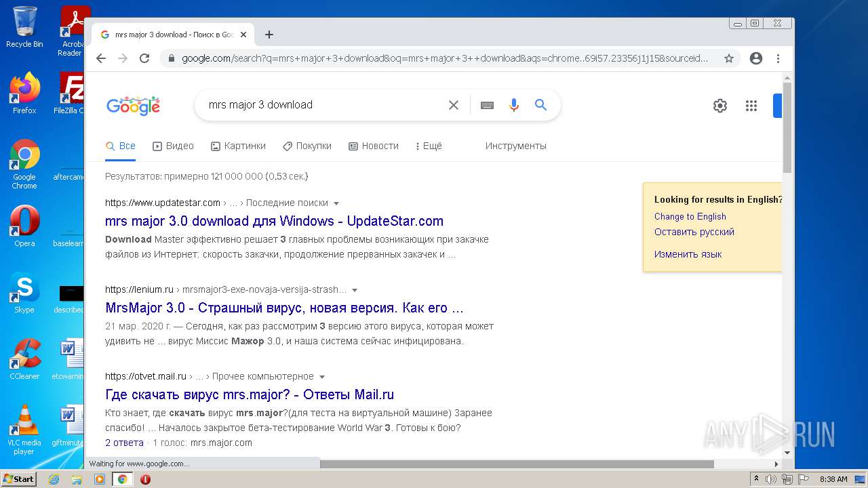Clear the search box with the X icon
868x488 pixels.
click(454, 105)
